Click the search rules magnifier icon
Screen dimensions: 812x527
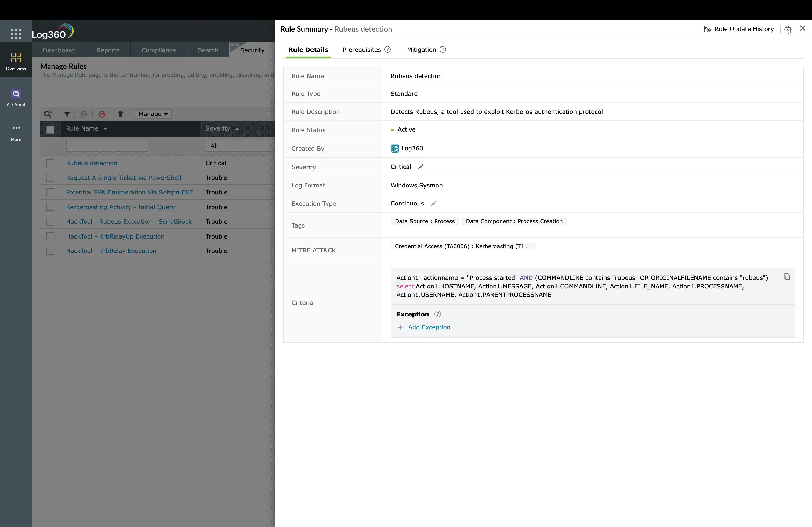click(x=48, y=114)
